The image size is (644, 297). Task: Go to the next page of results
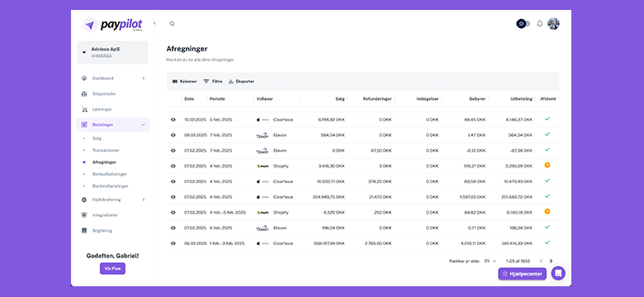click(552, 261)
